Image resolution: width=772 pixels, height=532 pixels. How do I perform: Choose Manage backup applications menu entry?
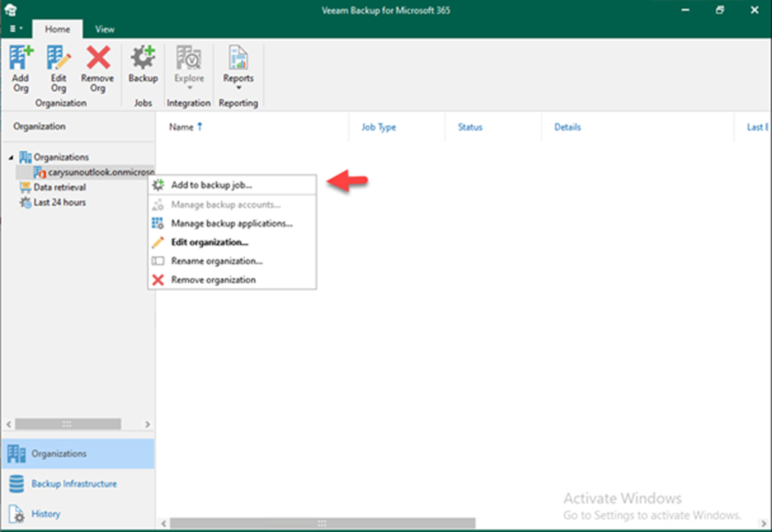[x=232, y=223]
